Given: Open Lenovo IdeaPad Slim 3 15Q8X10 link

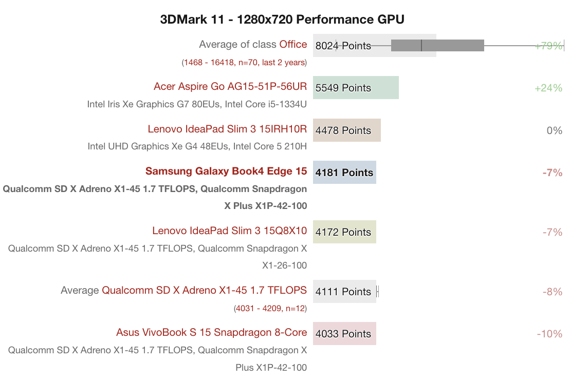Looking at the screenshot, I should [x=229, y=231].
